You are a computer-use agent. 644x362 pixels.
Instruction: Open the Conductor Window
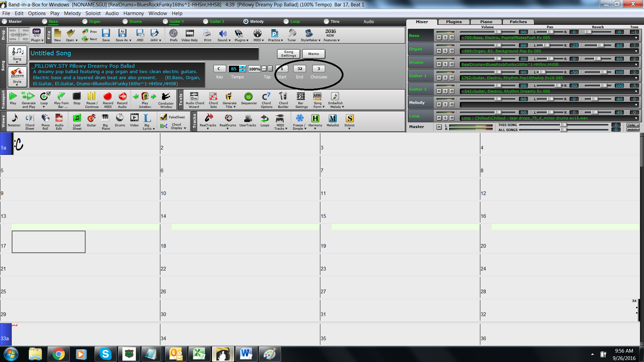pos(166,100)
